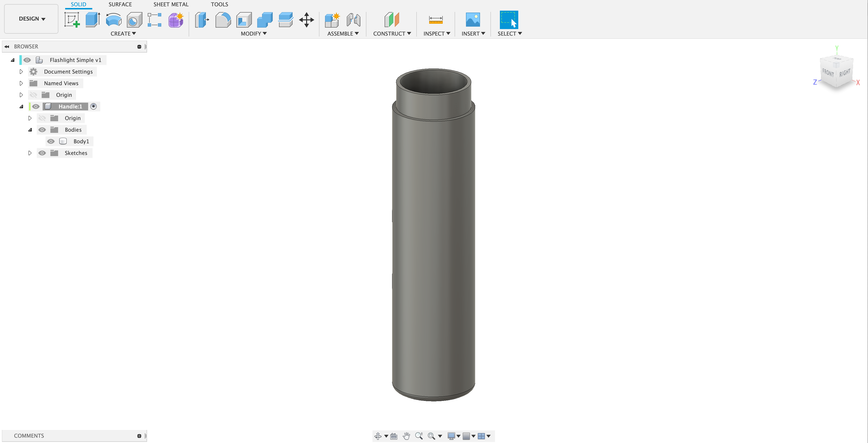Open the CONSTRUCT dropdown menu

click(392, 34)
